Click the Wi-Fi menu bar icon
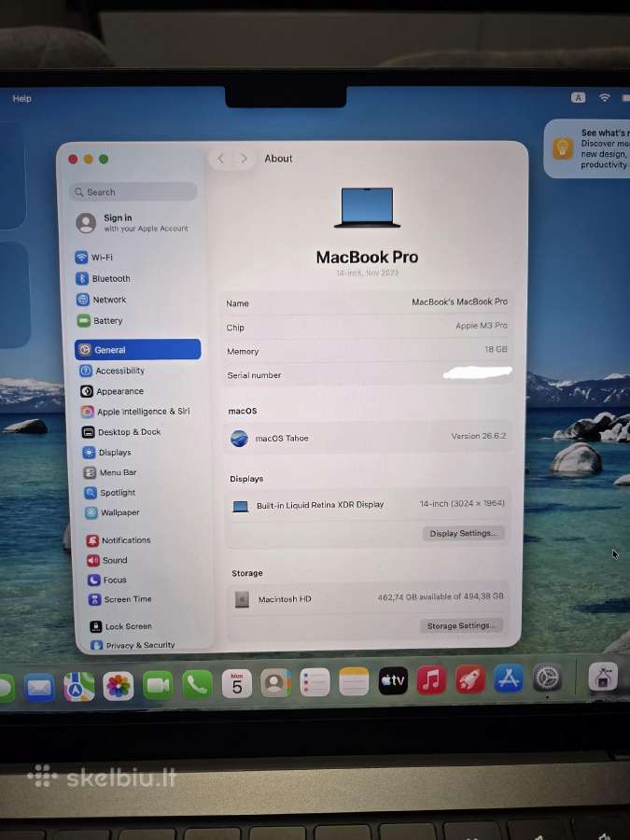 point(605,97)
